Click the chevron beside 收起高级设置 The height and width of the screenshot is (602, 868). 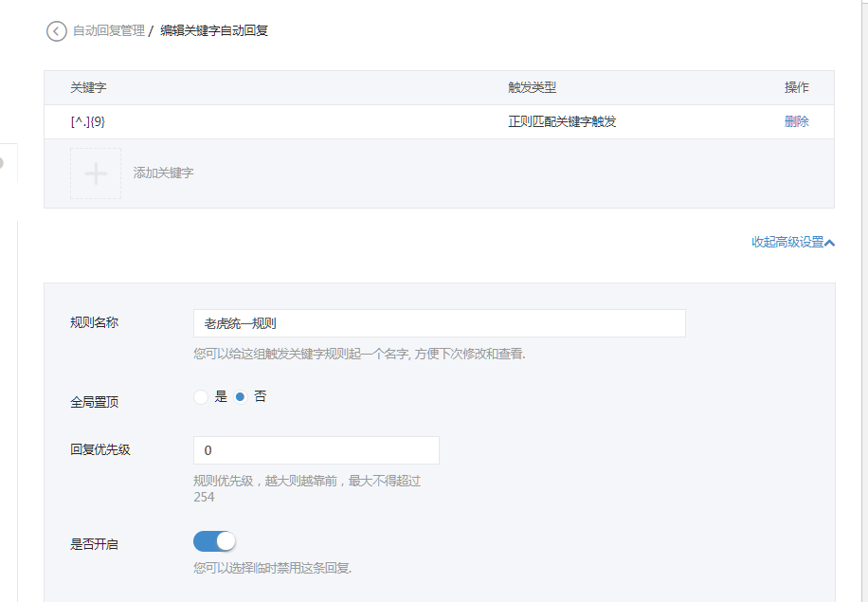[x=830, y=243]
